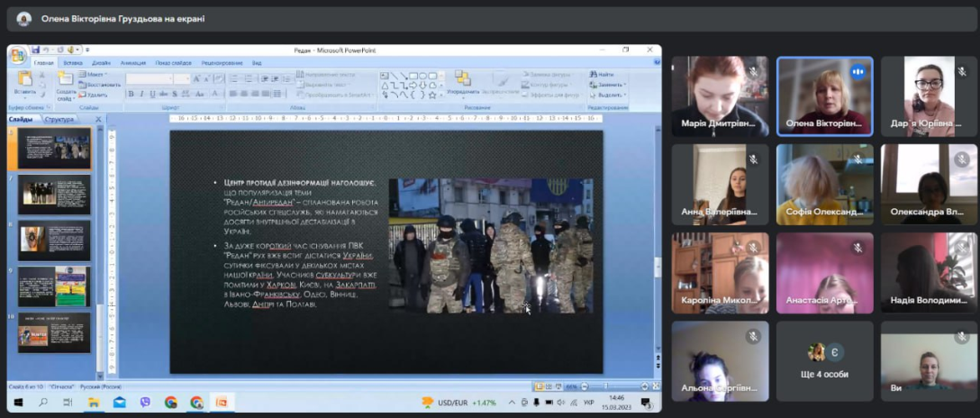This screenshot has width=980, height=418.
Task: Toggle Bold formatting in the font group
Action: click(132, 93)
